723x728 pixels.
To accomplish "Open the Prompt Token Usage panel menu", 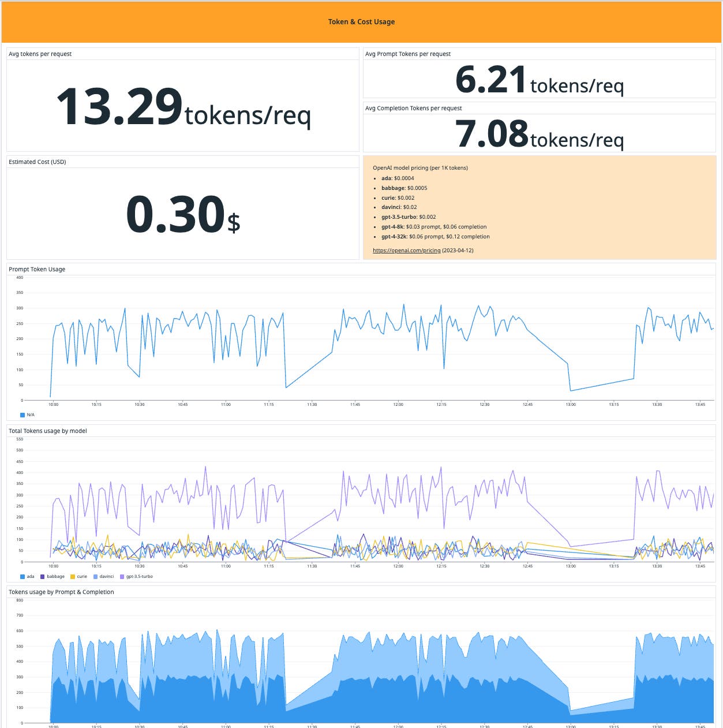I will pyautogui.click(x=36, y=269).
